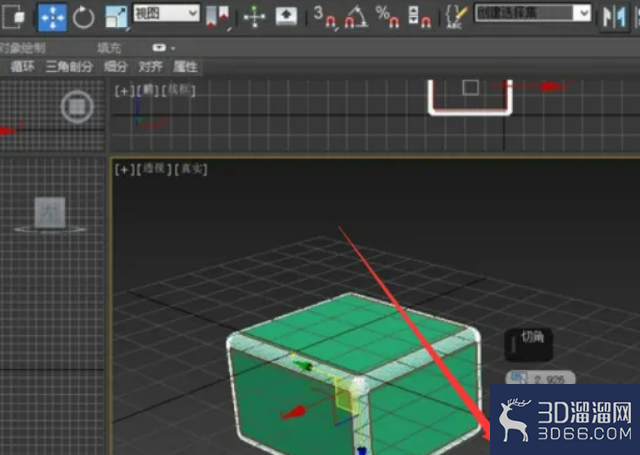
Task: Click the [前] viewport view label
Action: (148, 91)
